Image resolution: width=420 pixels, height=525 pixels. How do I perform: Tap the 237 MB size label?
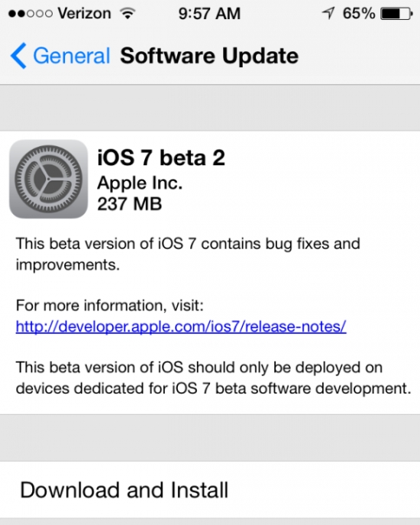tap(130, 203)
